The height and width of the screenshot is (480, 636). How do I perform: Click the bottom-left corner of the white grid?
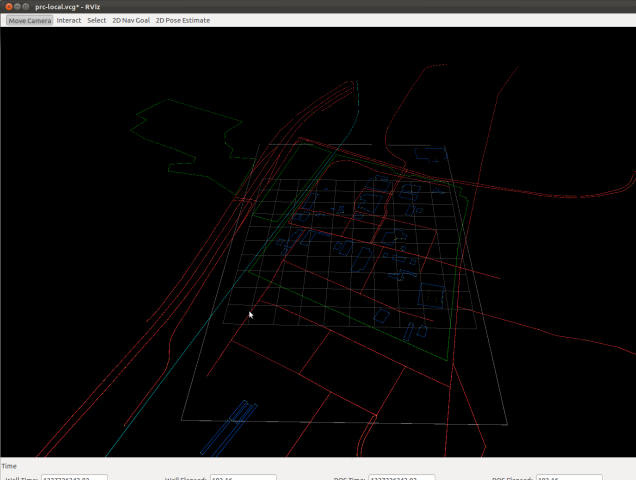pyautogui.click(x=181, y=420)
